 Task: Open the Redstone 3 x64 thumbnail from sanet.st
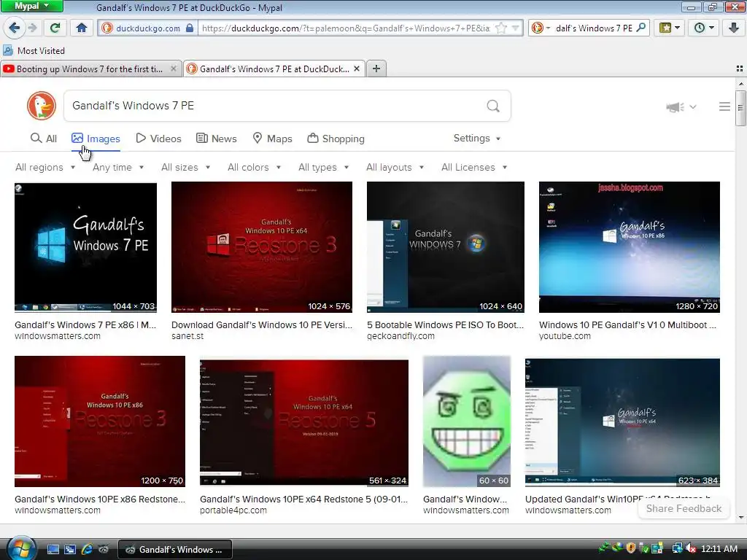tap(262, 247)
